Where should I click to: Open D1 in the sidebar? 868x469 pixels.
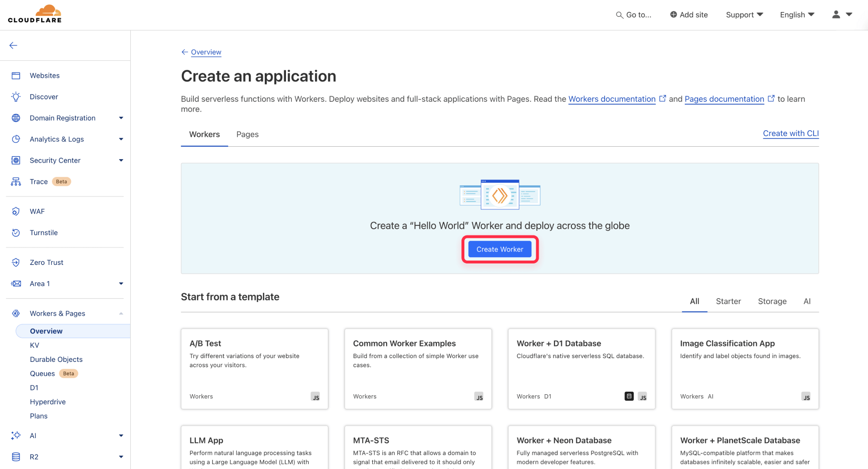[x=34, y=387]
